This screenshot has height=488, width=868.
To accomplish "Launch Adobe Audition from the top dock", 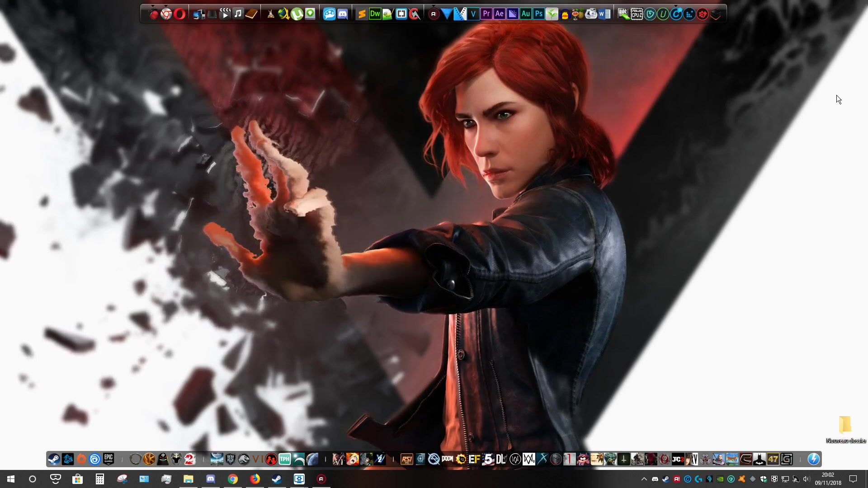I will point(525,14).
